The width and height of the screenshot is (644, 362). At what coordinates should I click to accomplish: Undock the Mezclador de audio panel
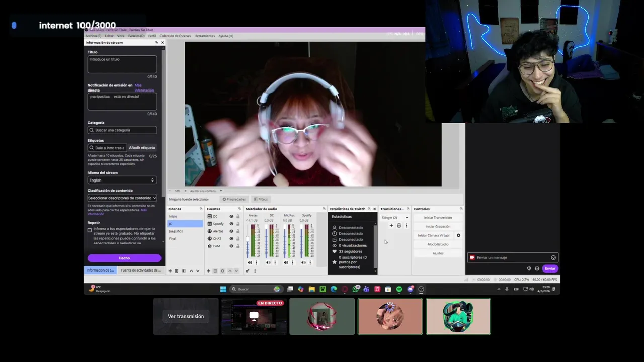(324, 209)
